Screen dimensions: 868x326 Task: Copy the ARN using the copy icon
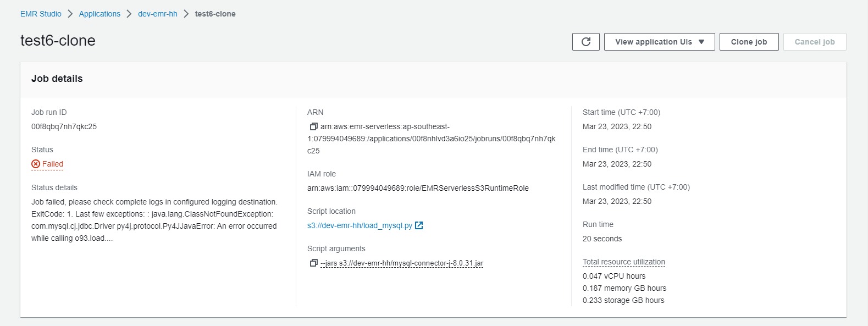click(313, 127)
